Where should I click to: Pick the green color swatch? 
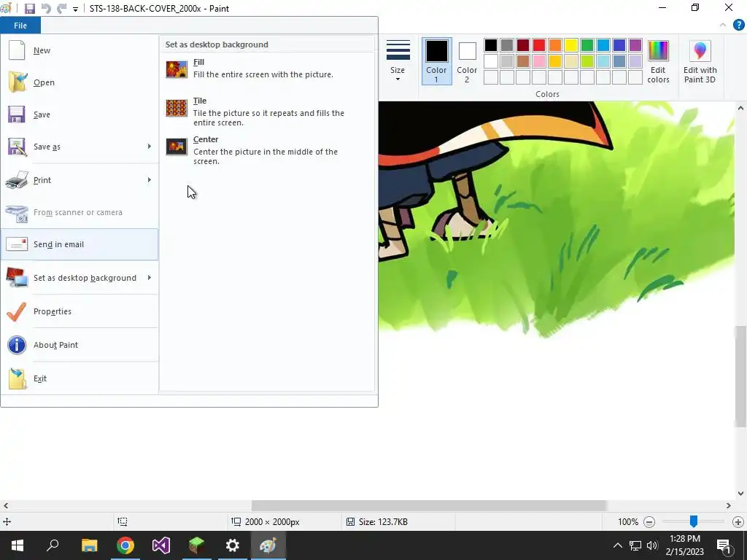click(587, 45)
